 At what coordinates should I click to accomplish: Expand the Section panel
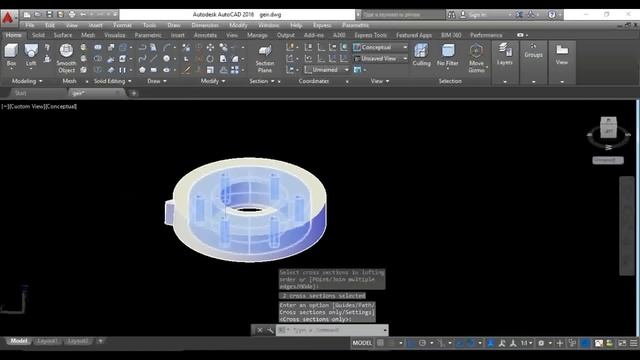(x=262, y=81)
